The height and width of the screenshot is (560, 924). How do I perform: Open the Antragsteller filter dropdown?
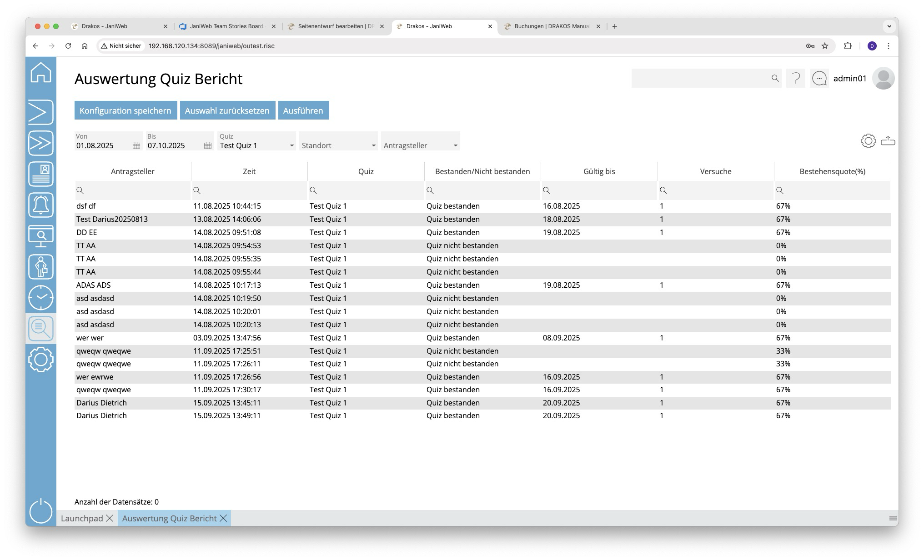pyautogui.click(x=455, y=145)
